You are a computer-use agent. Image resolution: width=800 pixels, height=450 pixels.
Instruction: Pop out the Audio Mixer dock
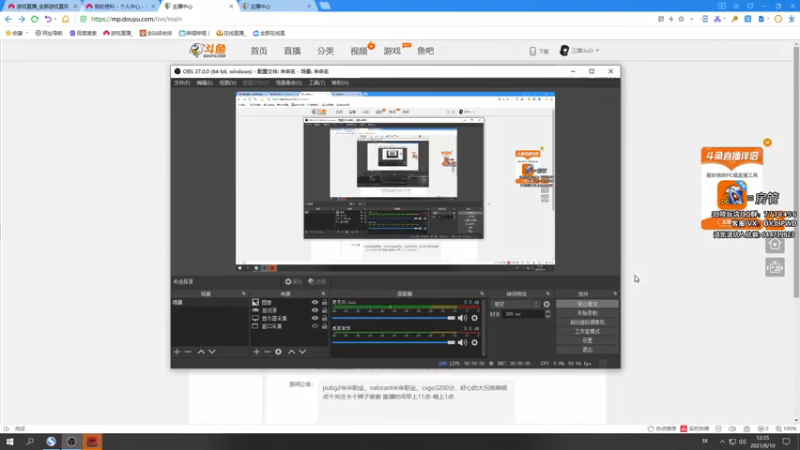pyautogui.click(x=482, y=294)
